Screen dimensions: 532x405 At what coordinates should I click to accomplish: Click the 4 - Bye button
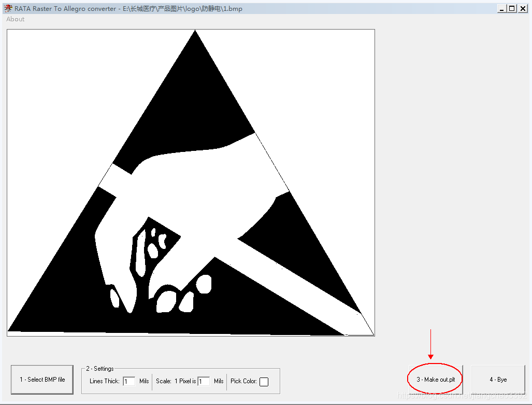(x=498, y=380)
